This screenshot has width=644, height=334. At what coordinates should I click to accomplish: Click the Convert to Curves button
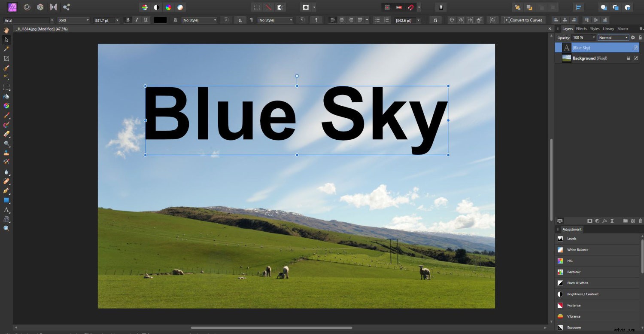tap(524, 20)
